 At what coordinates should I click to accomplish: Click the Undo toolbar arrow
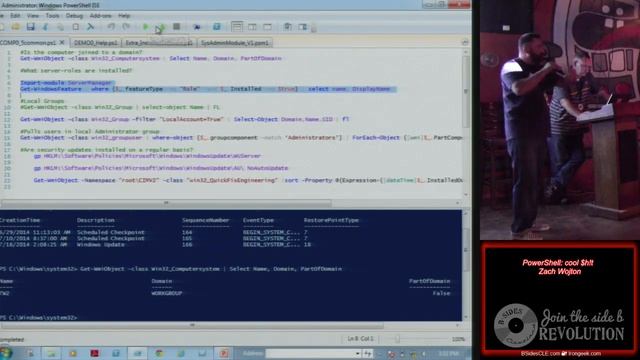coord(111,27)
